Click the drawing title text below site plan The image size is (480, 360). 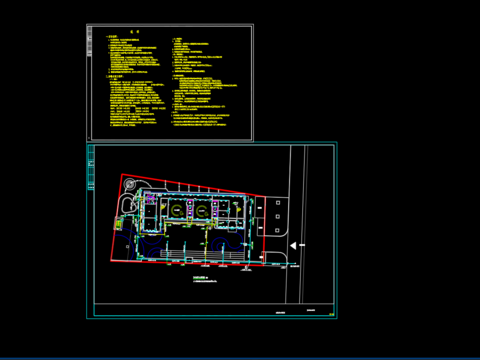(x=200, y=277)
